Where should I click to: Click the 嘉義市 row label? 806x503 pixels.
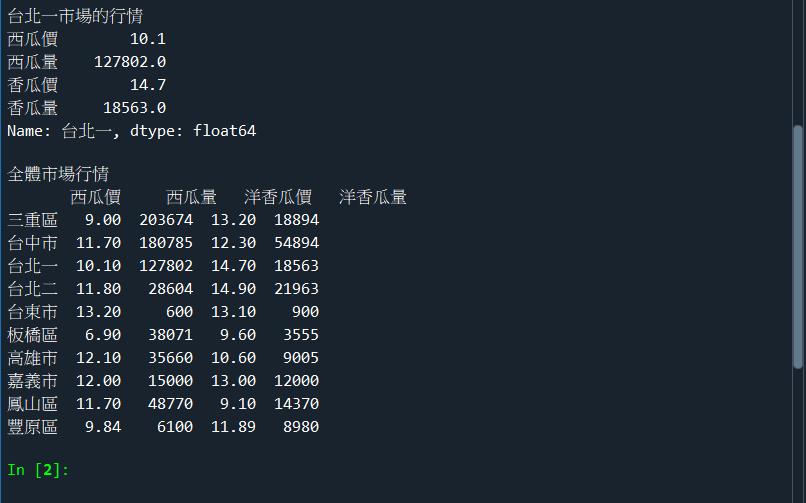tap(32, 381)
